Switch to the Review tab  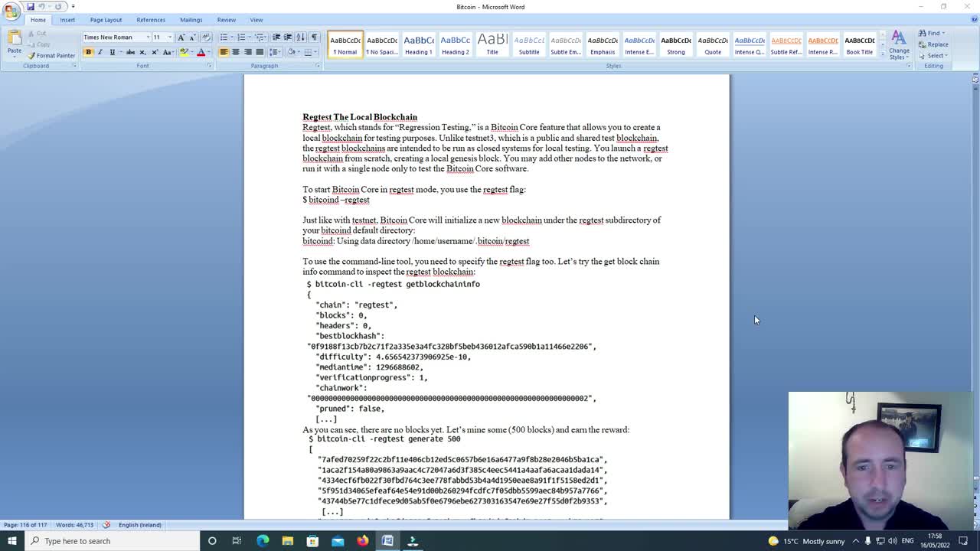227,20
